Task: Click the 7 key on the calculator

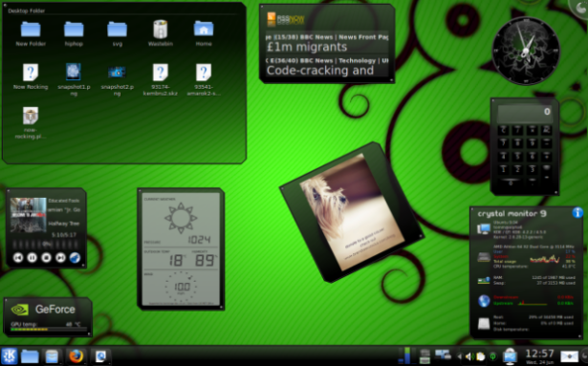Action: tap(504, 143)
